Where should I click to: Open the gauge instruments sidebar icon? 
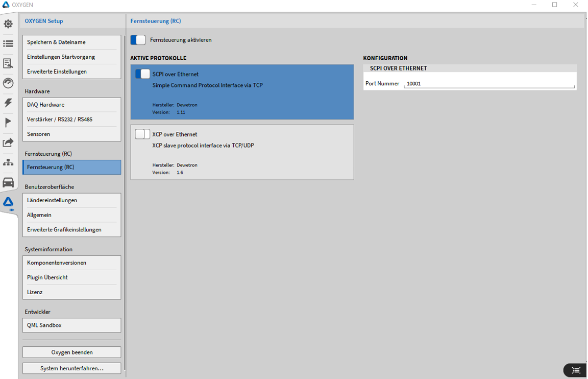8,83
